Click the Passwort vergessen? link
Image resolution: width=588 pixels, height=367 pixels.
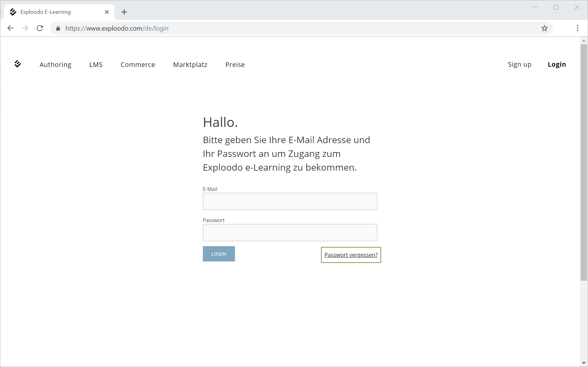(351, 255)
